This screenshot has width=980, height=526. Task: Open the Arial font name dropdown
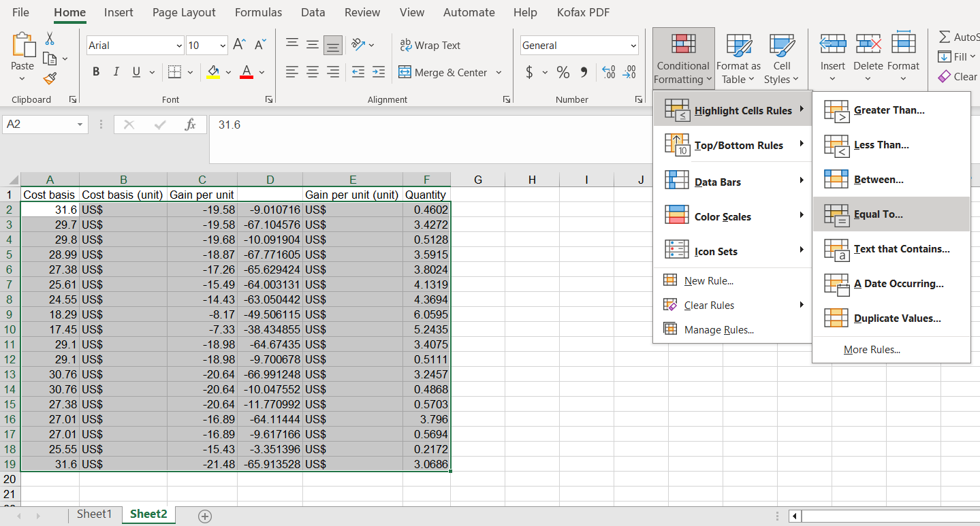(179, 46)
